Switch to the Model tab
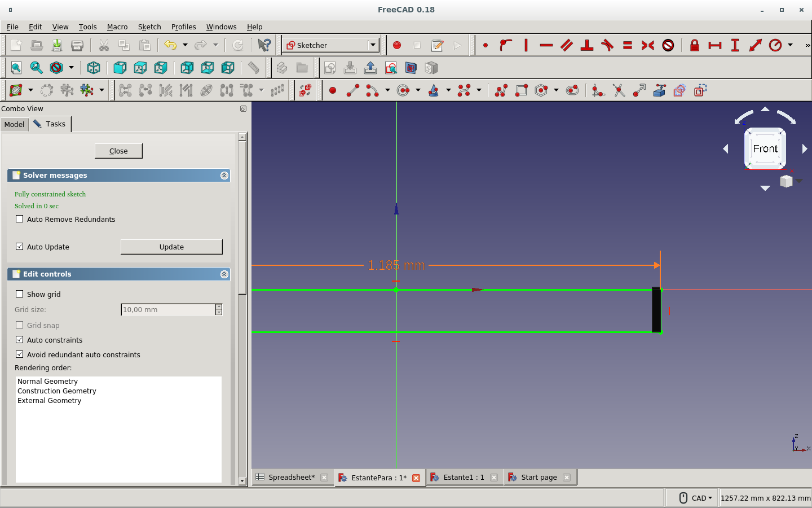Image resolution: width=812 pixels, height=508 pixels. 14,124
